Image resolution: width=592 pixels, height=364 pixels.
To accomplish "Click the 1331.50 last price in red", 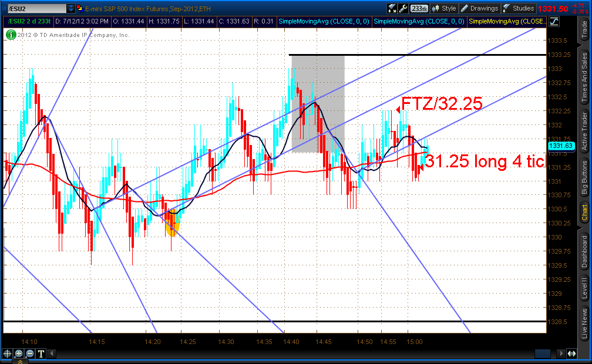I will tap(553, 9).
